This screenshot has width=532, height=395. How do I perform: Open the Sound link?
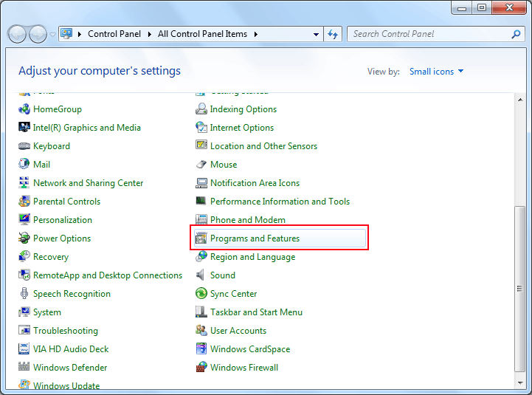click(x=223, y=275)
